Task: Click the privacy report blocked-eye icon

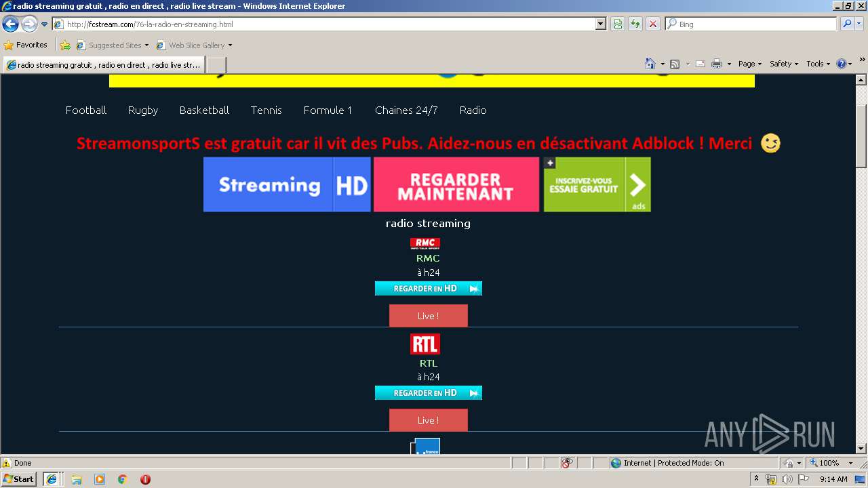Action: [x=567, y=463]
